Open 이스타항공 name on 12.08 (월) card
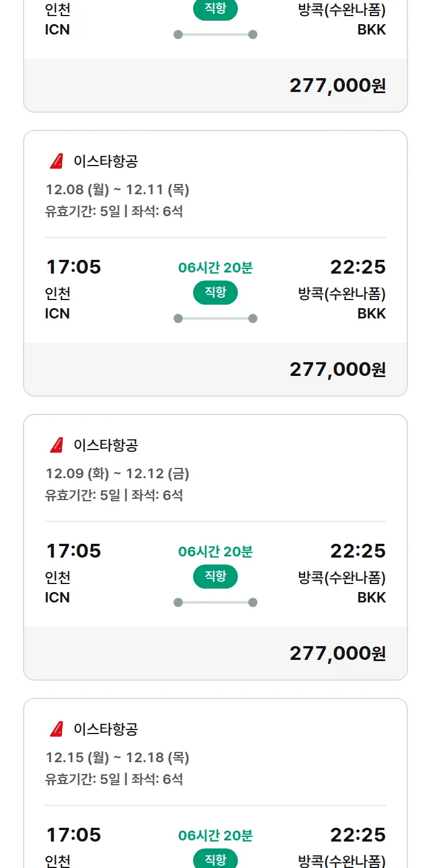Screen dimensions: 431x868 (x=106, y=162)
